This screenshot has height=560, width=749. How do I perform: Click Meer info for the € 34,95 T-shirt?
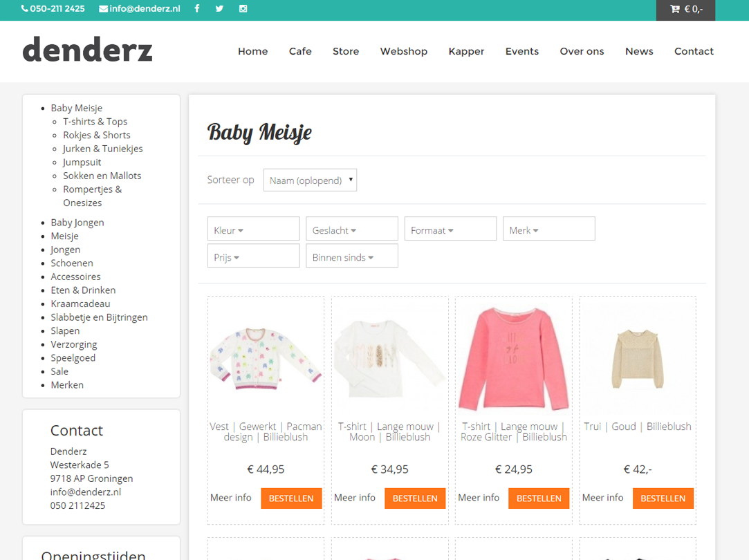coord(354,498)
